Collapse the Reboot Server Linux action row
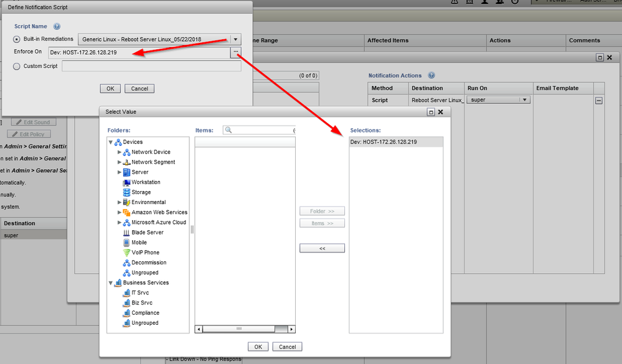Image resolution: width=622 pixels, height=364 pixels. click(598, 100)
